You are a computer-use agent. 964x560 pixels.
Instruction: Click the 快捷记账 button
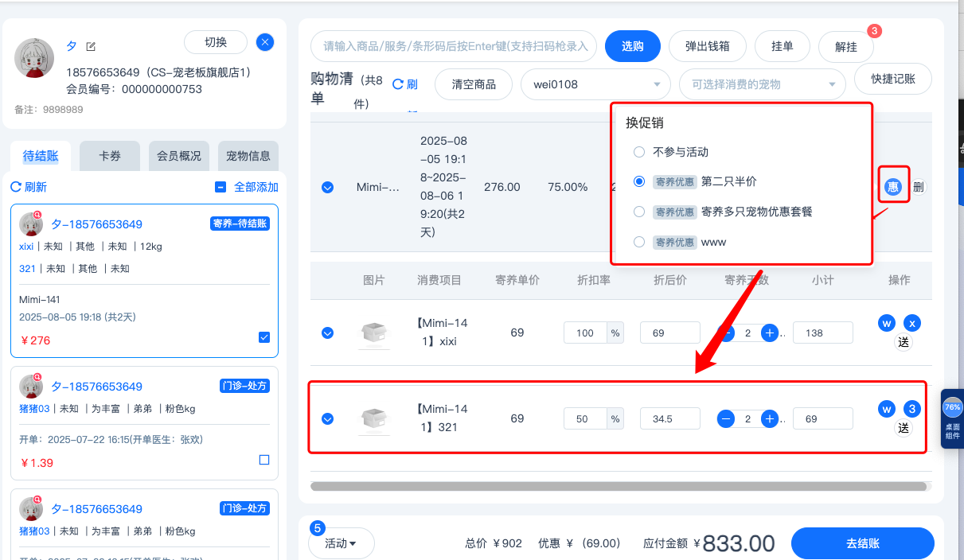click(893, 79)
